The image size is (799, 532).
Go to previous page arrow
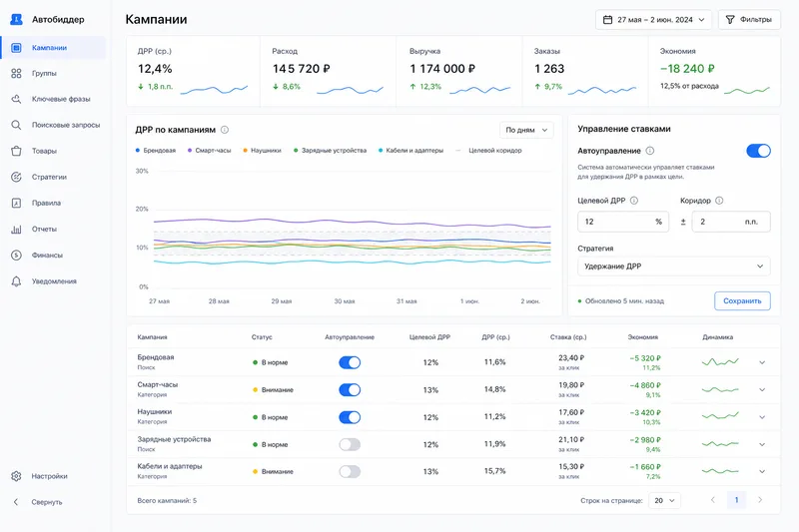(x=713, y=500)
